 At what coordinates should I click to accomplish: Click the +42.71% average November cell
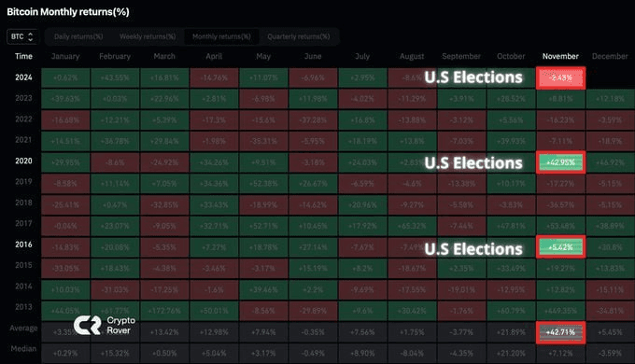click(x=560, y=332)
